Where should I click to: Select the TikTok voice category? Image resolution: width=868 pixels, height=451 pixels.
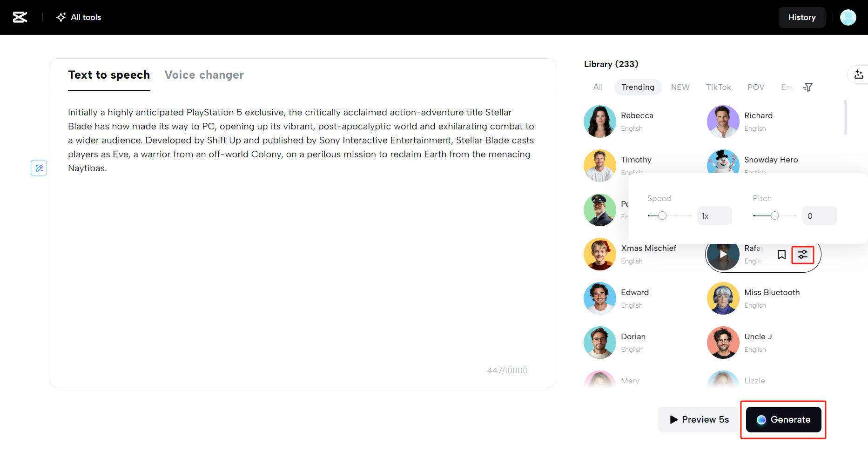tap(718, 87)
